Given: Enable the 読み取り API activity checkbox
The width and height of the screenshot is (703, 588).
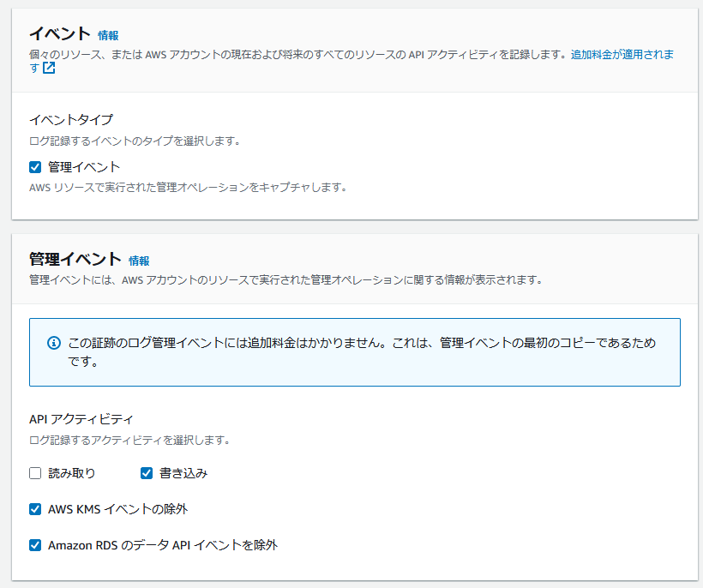Looking at the screenshot, I should pos(35,473).
